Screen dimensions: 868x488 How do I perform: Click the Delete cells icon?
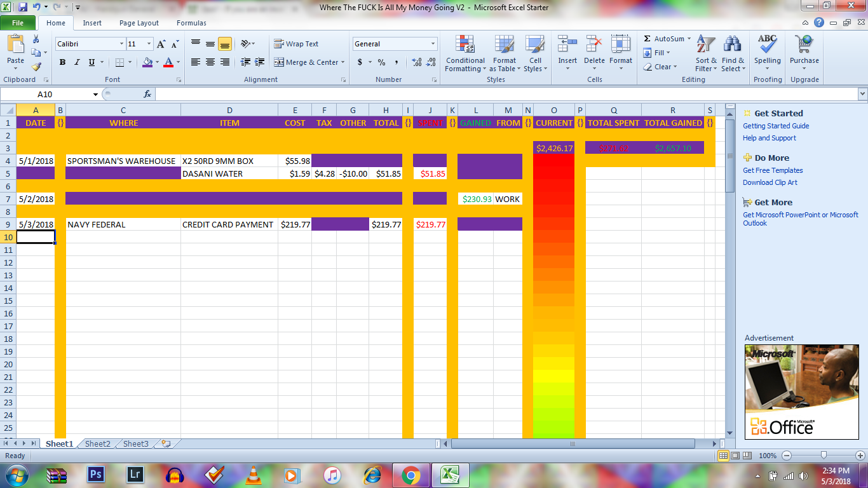point(595,44)
